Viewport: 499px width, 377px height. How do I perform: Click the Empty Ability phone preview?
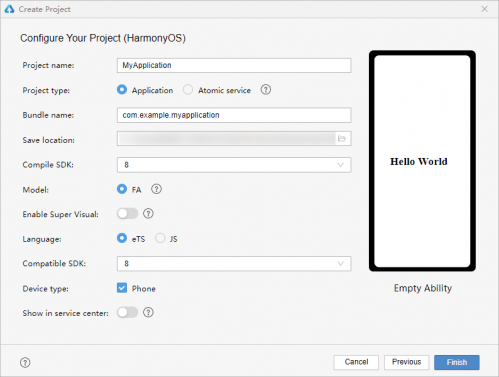click(422, 161)
